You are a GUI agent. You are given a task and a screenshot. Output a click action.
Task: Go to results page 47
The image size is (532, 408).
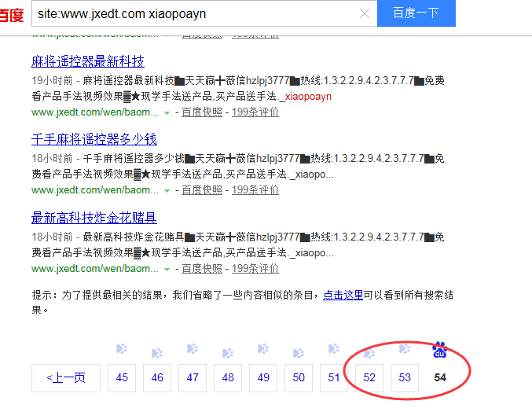[x=193, y=378]
